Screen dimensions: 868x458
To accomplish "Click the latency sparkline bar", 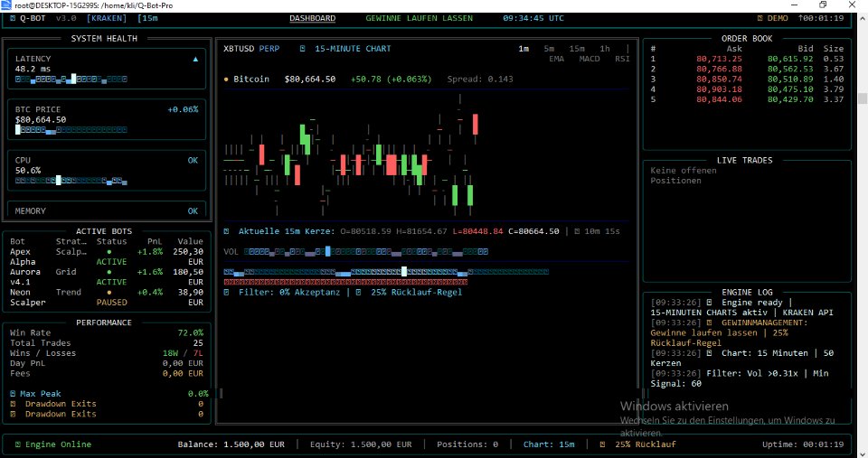I will 71,79.
